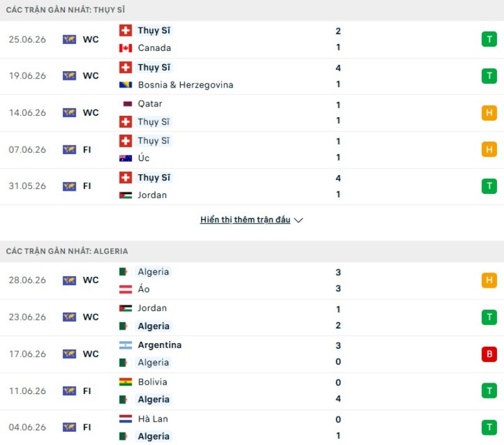Click the orange H badge for Algeria vs Áo
Viewport: 504px width, 445px height.
[490, 280]
